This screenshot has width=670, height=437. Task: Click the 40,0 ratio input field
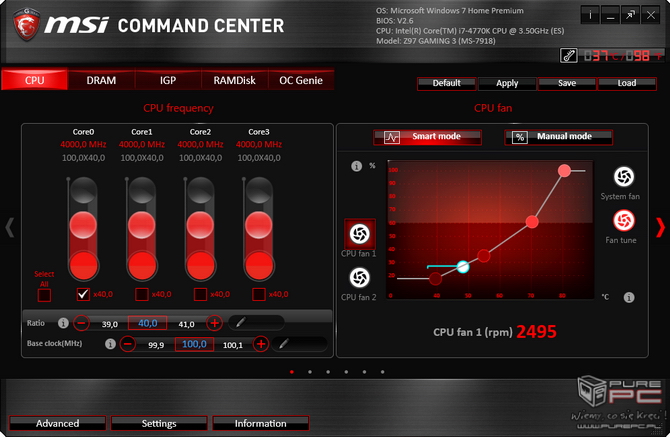pos(147,323)
